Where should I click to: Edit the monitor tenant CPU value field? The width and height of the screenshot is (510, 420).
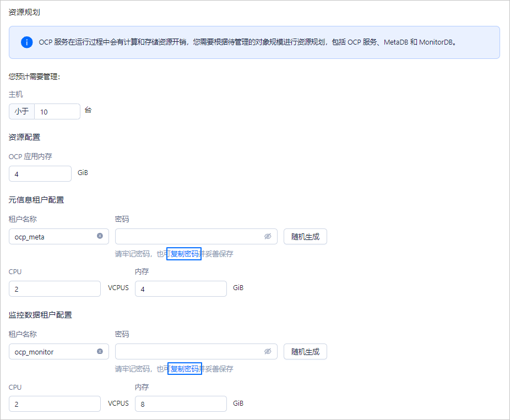[x=55, y=403]
